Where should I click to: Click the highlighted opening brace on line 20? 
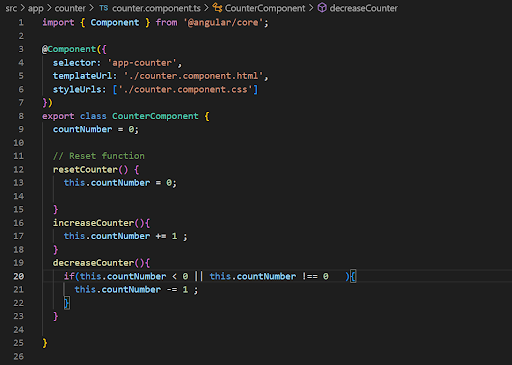pos(353,276)
